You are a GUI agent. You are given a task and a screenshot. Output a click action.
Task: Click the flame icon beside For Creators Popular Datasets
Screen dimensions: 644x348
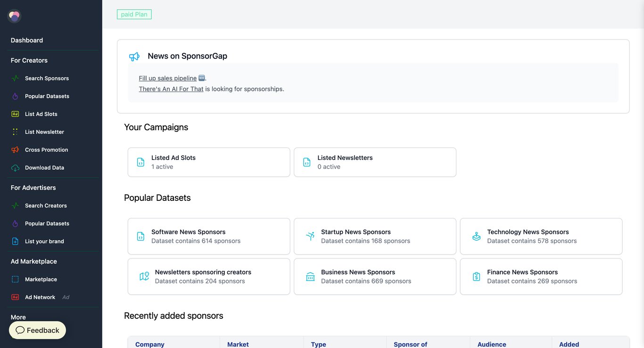point(15,96)
